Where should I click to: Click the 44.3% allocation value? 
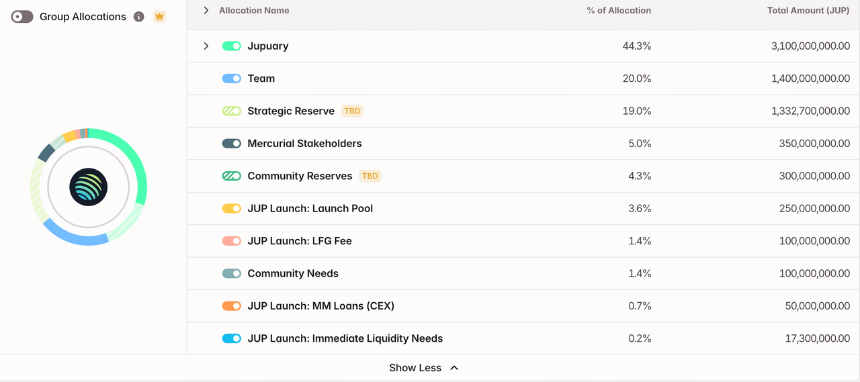tap(637, 46)
